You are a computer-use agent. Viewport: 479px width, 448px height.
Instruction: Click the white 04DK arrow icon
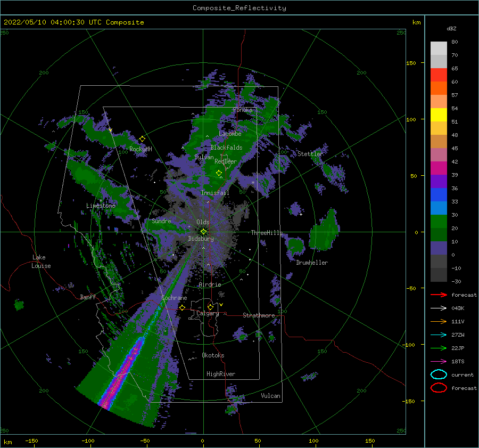(x=439, y=308)
